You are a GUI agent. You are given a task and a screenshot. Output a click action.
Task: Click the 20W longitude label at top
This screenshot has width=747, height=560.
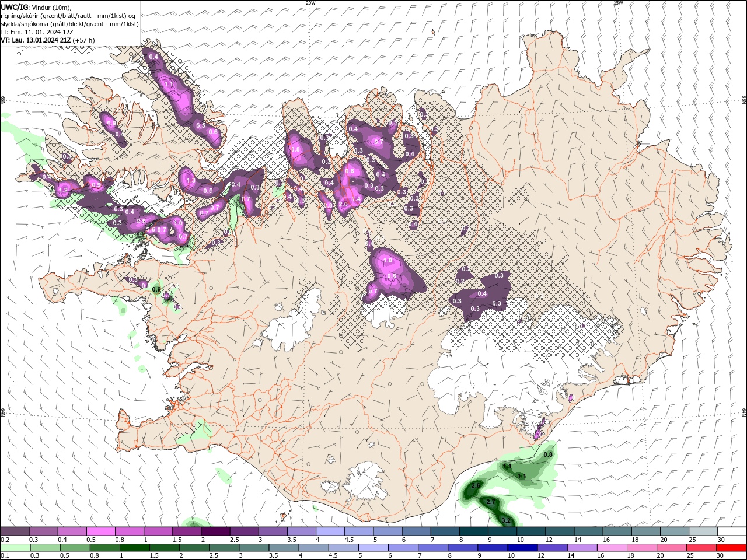(x=311, y=3)
